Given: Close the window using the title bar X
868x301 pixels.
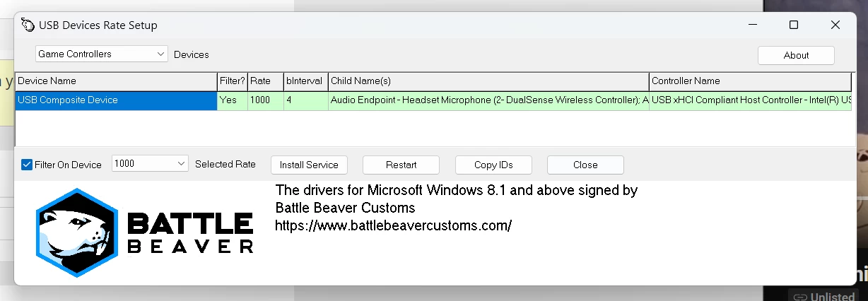Looking at the screenshot, I should (835, 25).
